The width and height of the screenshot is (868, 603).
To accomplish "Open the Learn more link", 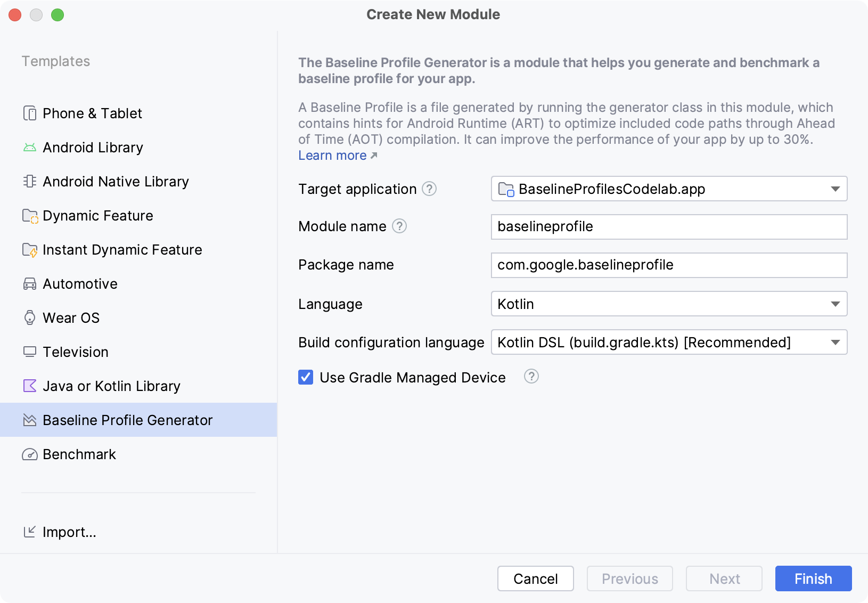I will 331,155.
